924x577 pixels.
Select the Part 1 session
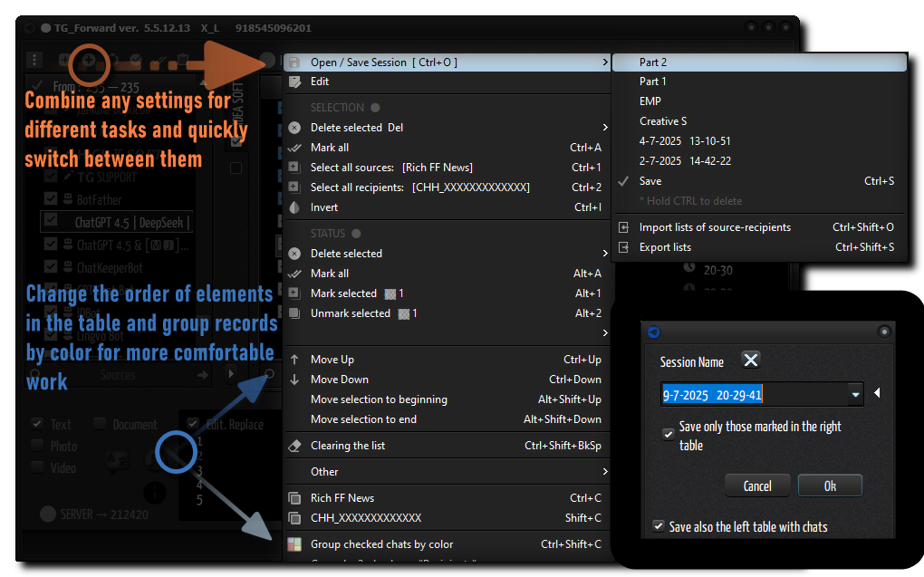760,82
